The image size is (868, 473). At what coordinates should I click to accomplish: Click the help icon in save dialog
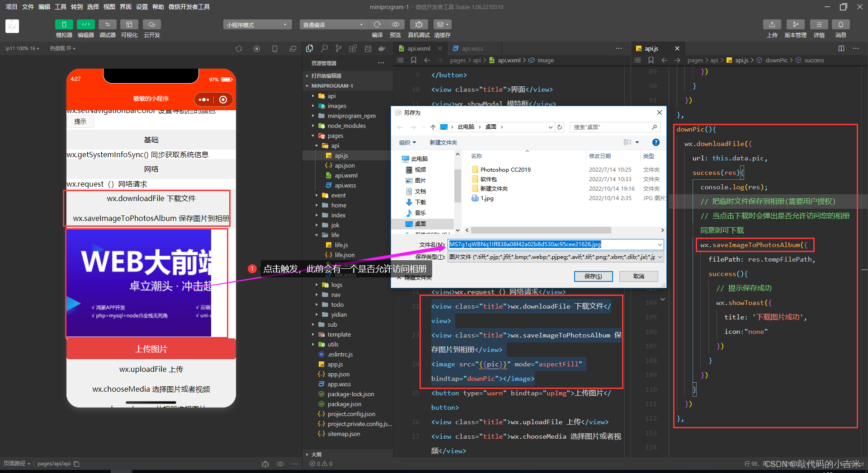click(x=656, y=142)
